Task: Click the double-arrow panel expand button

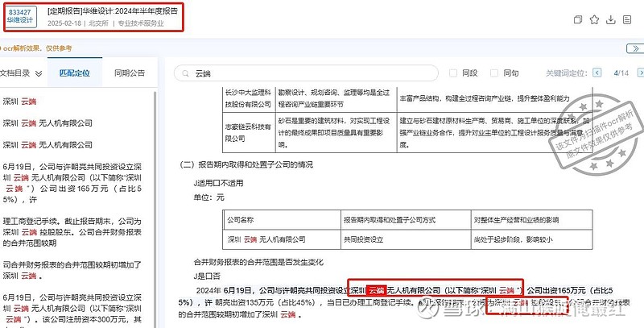Action: click(x=635, y=48)
